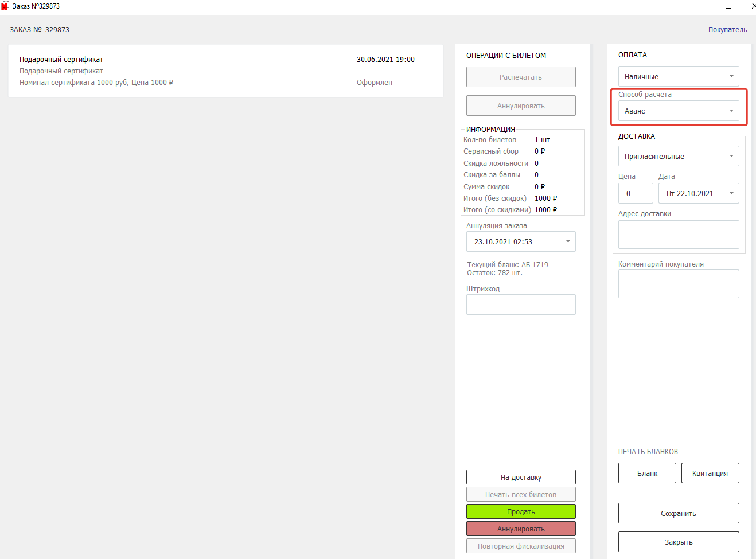Click the Покупатель link
The width and height of the screenshot is (756, 559).
(727, 30)
